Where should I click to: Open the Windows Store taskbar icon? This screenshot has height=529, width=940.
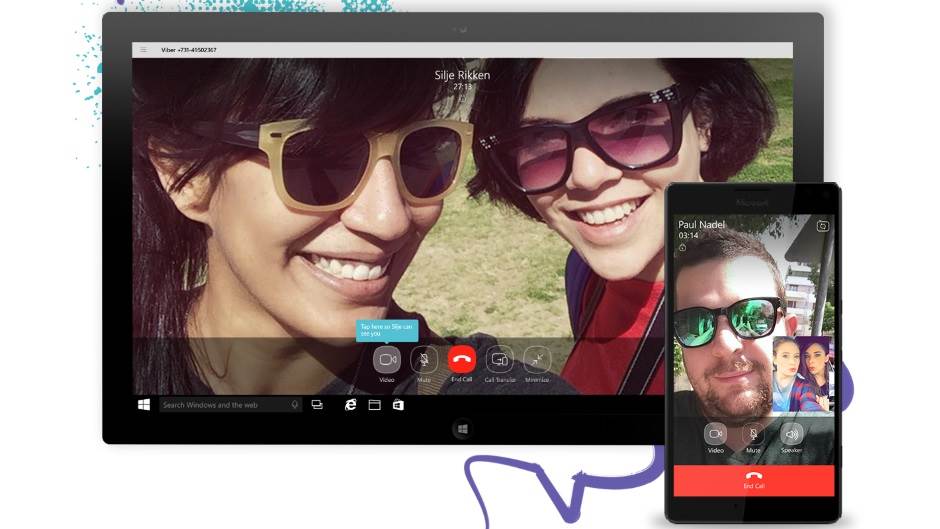398,405
